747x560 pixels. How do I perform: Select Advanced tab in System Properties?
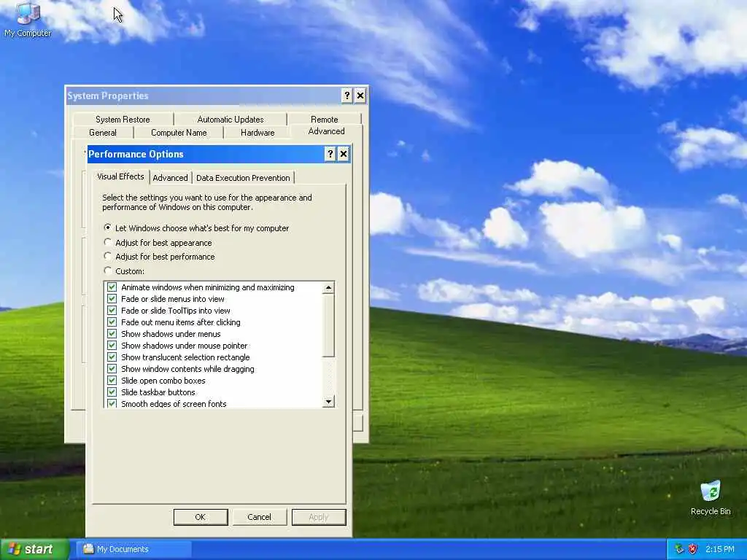click(326, 131)
